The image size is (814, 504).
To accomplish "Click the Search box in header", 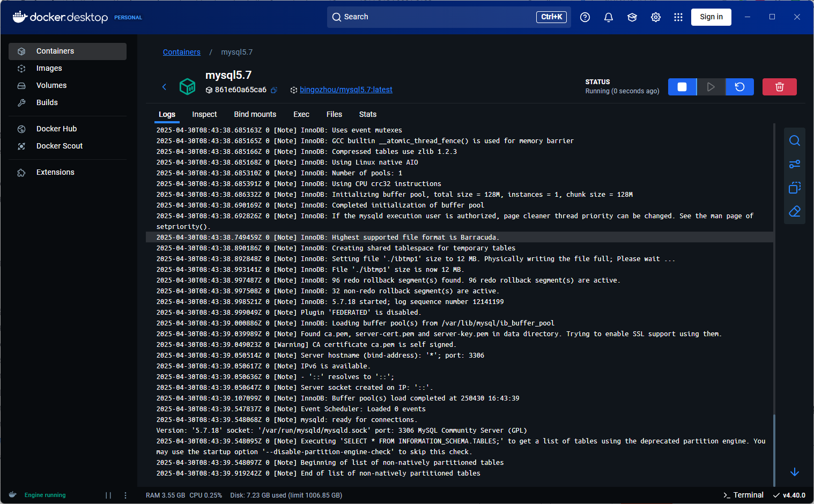I will (449, 17).
